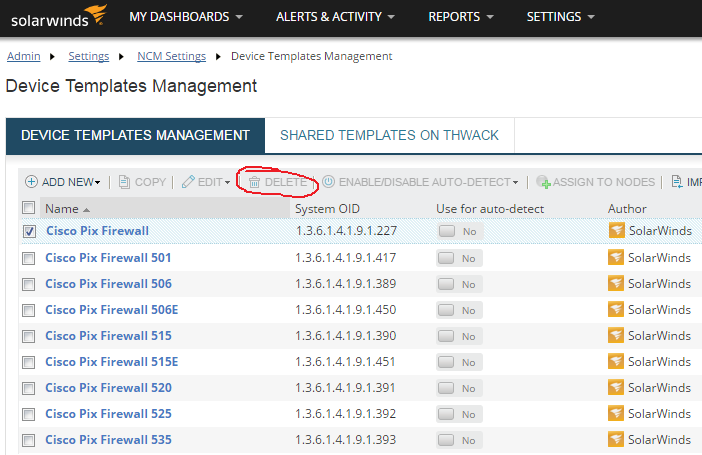Image resolution: width=702 pixels, height=455 pixels.
Task: Open the Cisco Pix Firewall 506E template
Action: pos(111,309)
